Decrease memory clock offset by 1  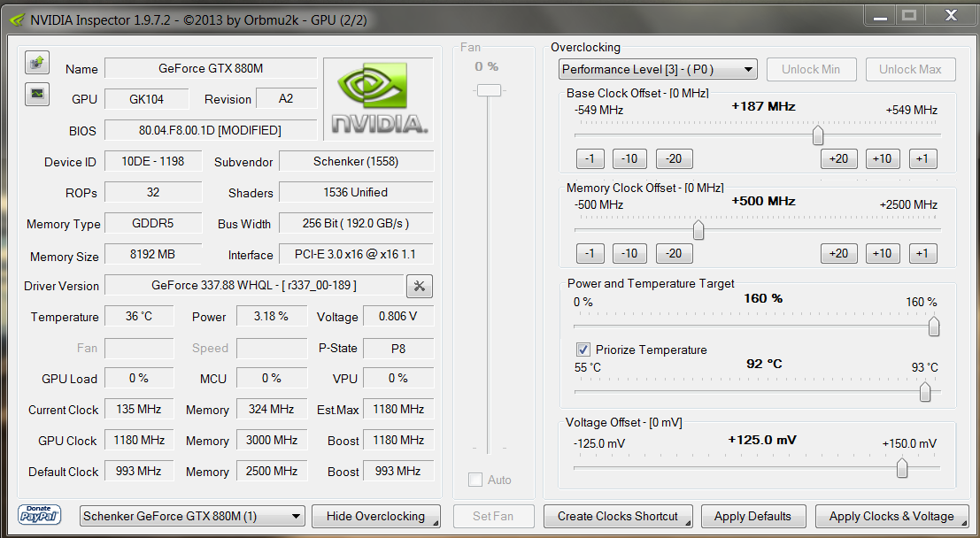coord(590,253)
